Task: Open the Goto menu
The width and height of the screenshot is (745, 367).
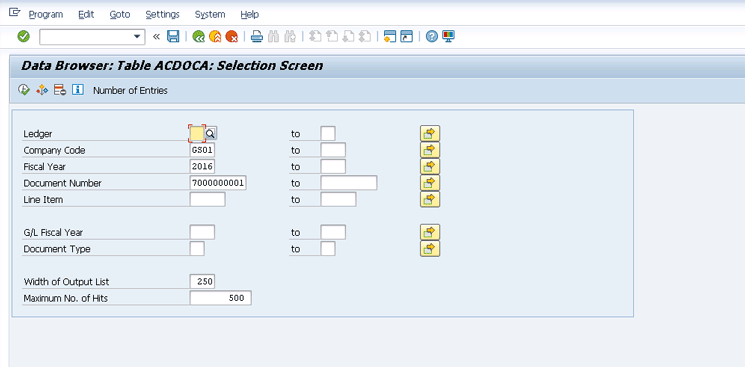Action: point(120,15)
